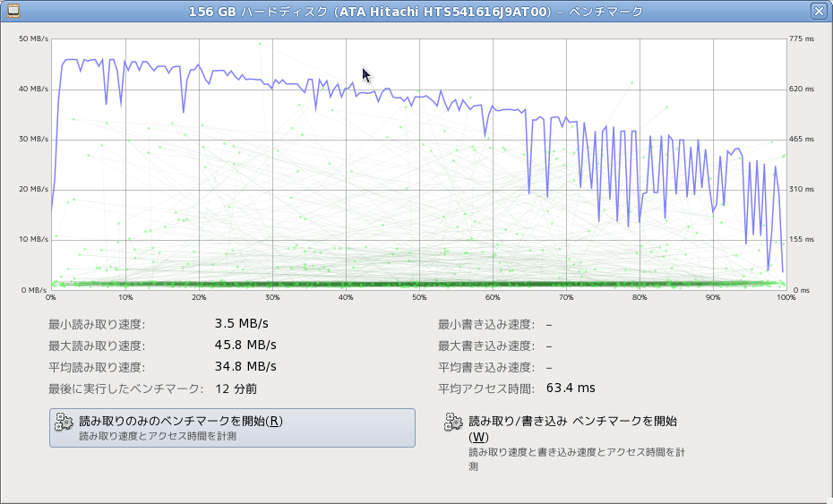Click the 50 MB/s axis label
Viewport: 833px width, 504px height.
pyautogui.click(x=33, y=38)
